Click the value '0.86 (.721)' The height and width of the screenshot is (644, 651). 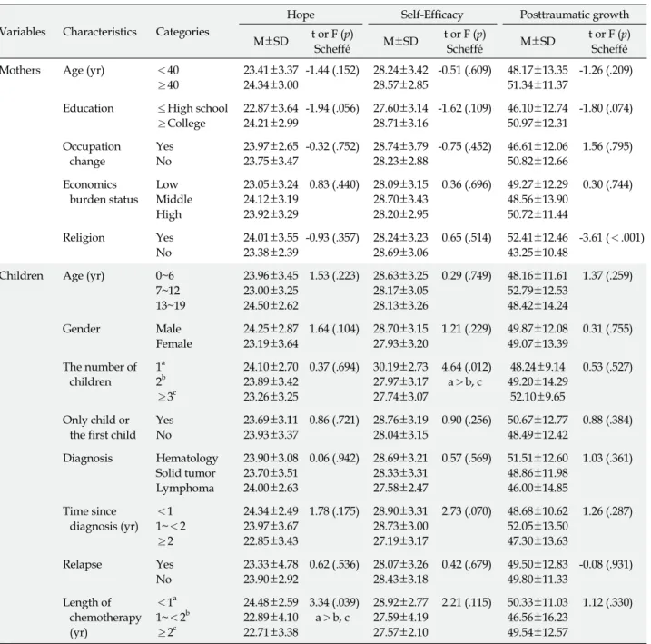(334, 421)
